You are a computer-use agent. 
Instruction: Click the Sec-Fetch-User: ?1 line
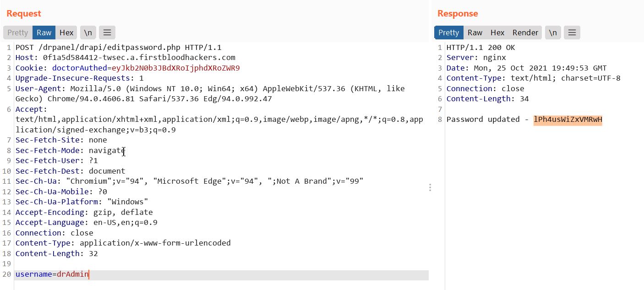point(57,161)
